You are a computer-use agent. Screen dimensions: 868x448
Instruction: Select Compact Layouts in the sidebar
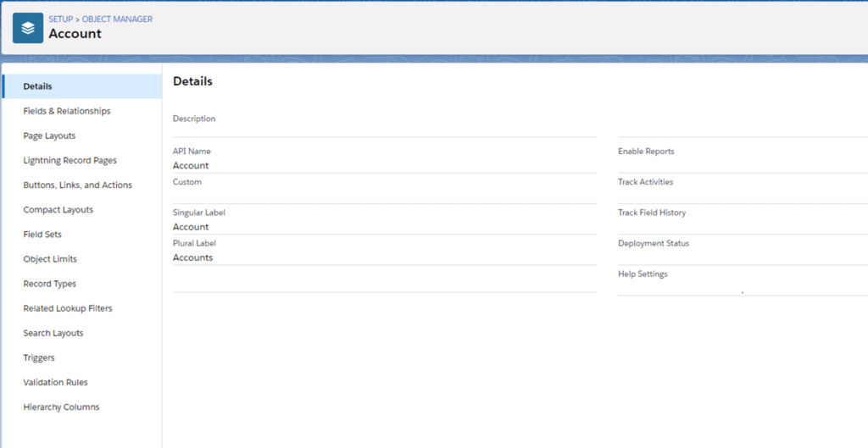tap(58, 210)
